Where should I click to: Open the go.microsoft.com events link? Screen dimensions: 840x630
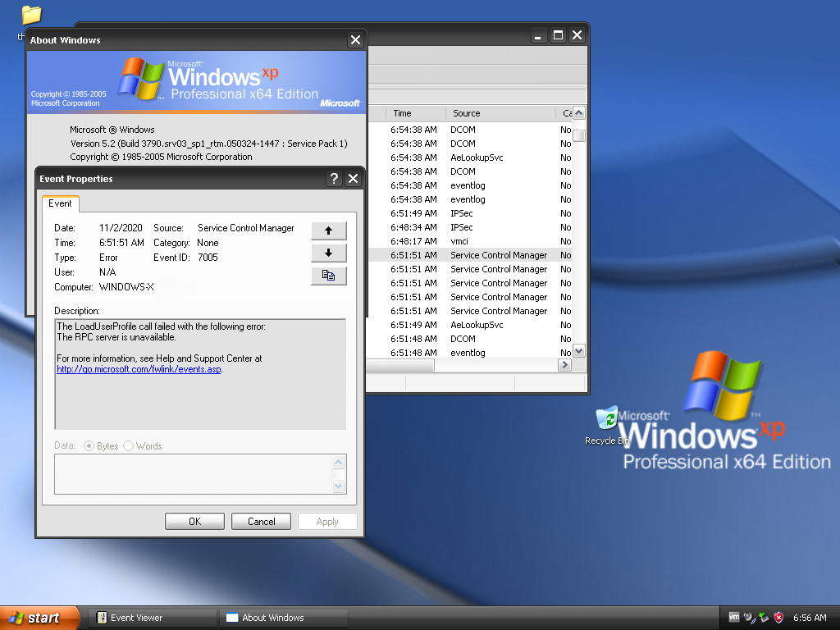click(139, 369)
